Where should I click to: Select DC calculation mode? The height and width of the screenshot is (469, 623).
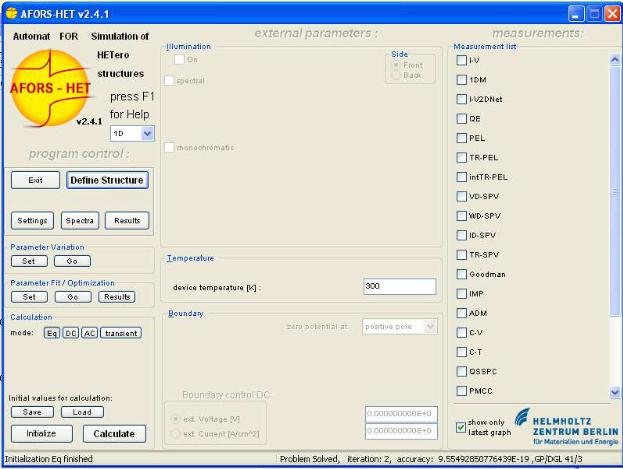pyautogui.click(x=71, y=333)
